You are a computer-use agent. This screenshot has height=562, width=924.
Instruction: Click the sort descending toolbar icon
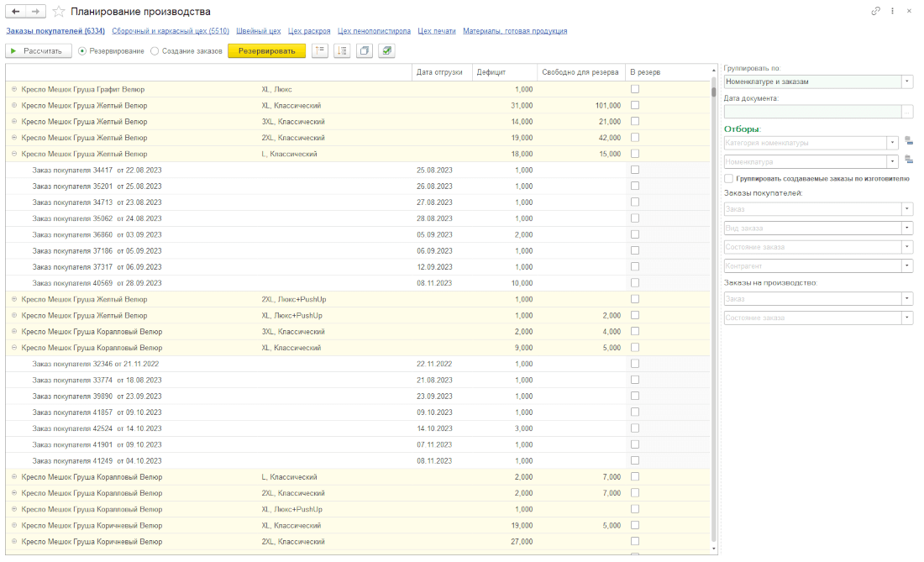point(342,51)
